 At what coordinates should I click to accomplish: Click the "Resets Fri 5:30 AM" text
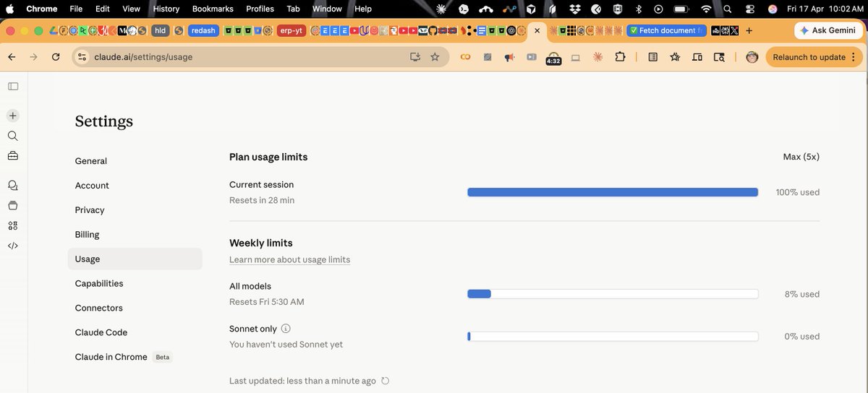(267, 302)
